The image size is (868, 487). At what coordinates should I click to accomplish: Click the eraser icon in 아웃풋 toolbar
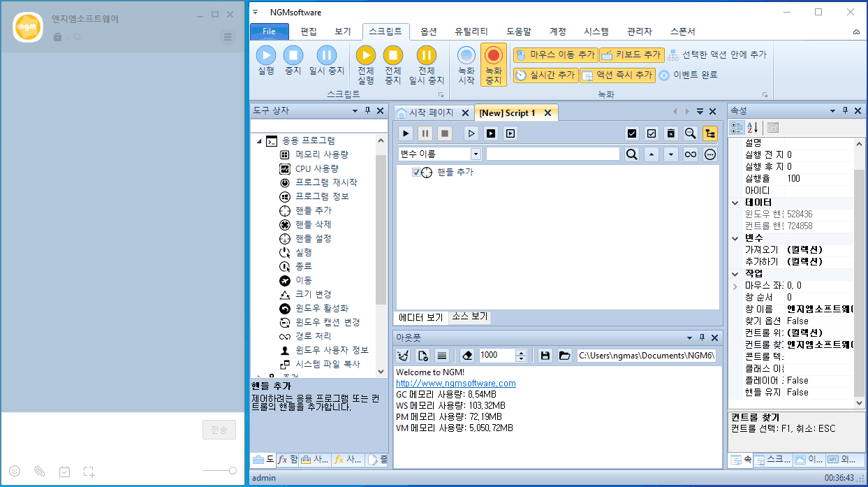tap(468, 355)
